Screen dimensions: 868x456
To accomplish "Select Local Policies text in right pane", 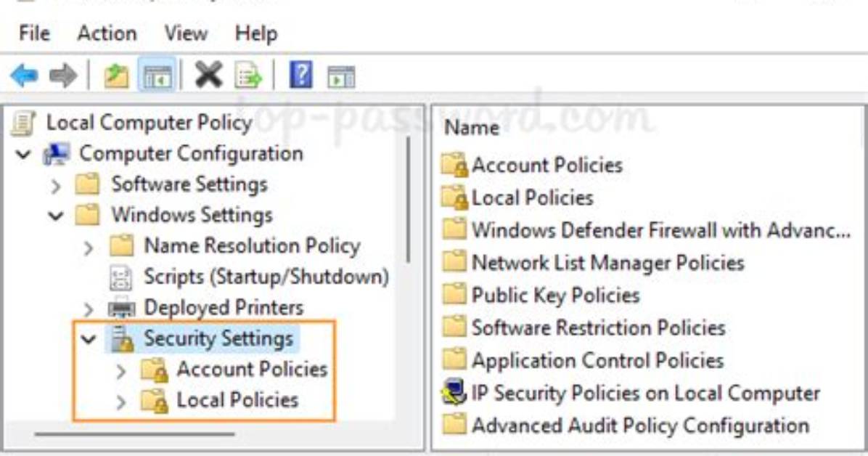I will (532, 198).
